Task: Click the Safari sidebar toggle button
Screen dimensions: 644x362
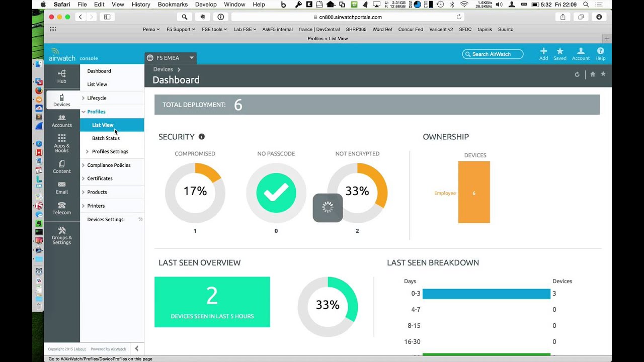Action: [x=107, y=17]
